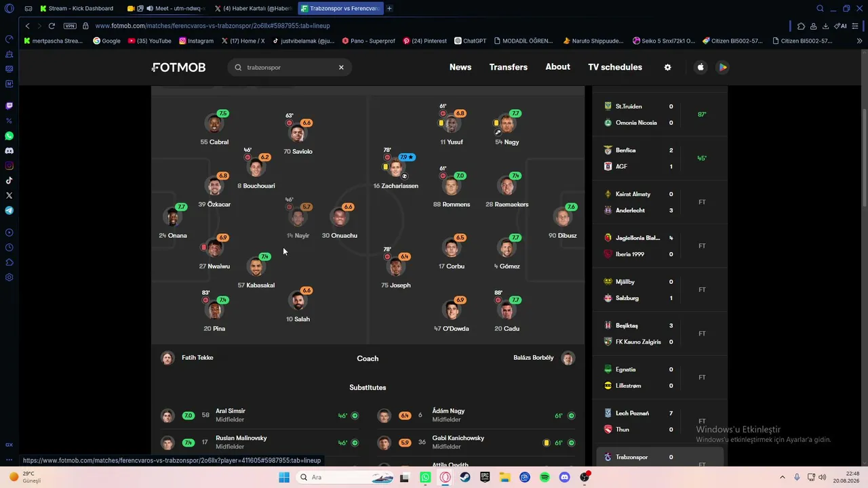The height and width of the screenshot is (488, 868).
Task: Open X (Twitter) in the browser sidebar
Action: [x=9, y=195]
